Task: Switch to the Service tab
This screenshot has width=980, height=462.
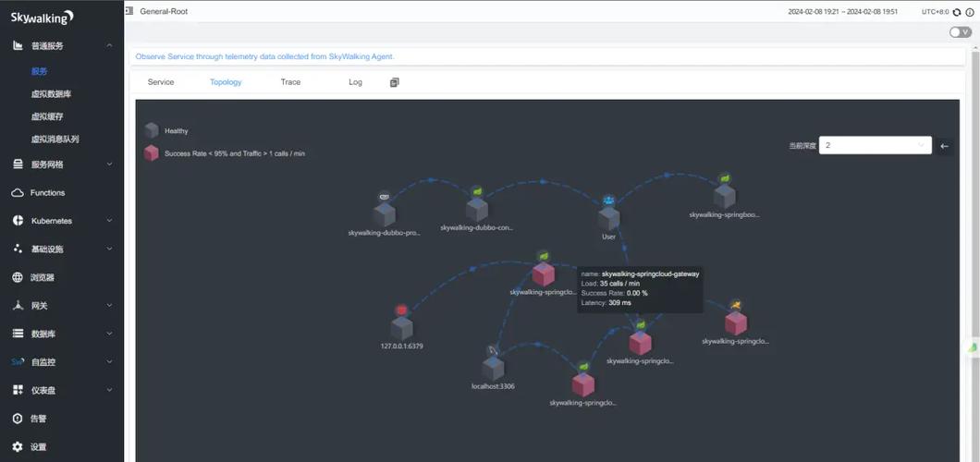Action: pos(161,82)
